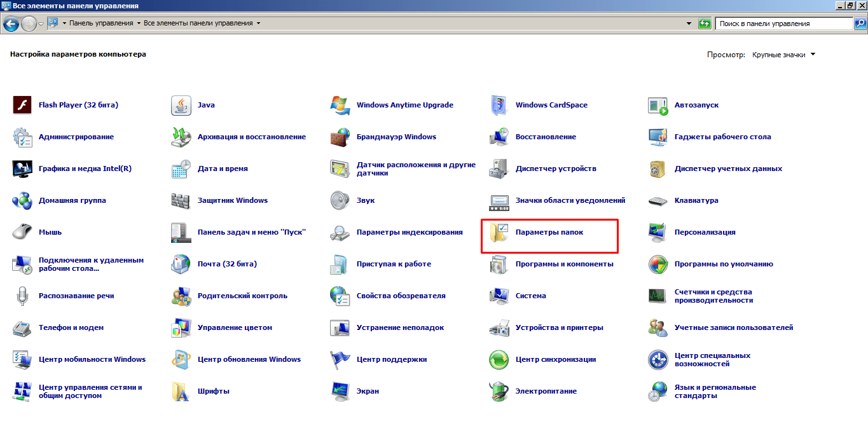Open the Шрифты icon
The height and width of the screenshot is (433, 868).
[181, 391]
